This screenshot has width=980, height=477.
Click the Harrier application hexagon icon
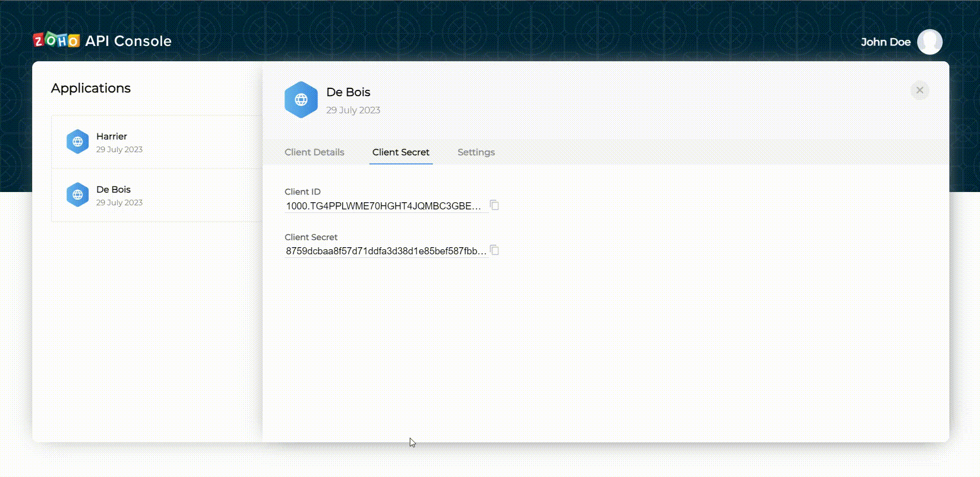78,142
